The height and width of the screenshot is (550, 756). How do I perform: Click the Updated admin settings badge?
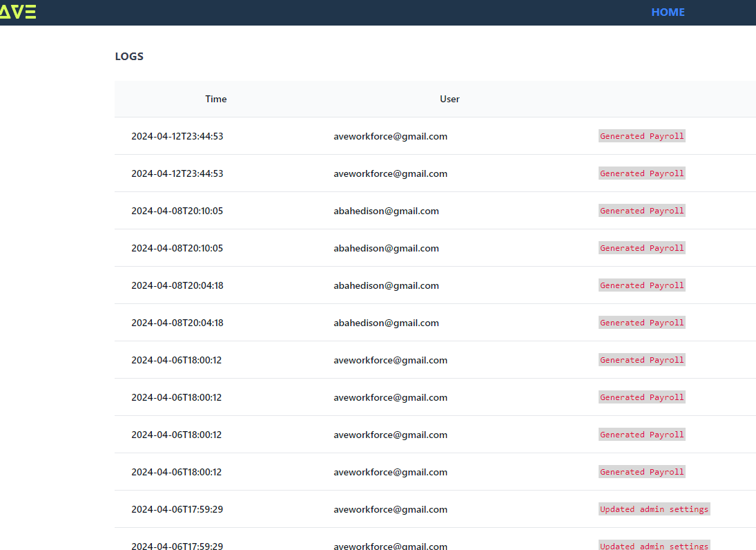(x=654, y=509)
